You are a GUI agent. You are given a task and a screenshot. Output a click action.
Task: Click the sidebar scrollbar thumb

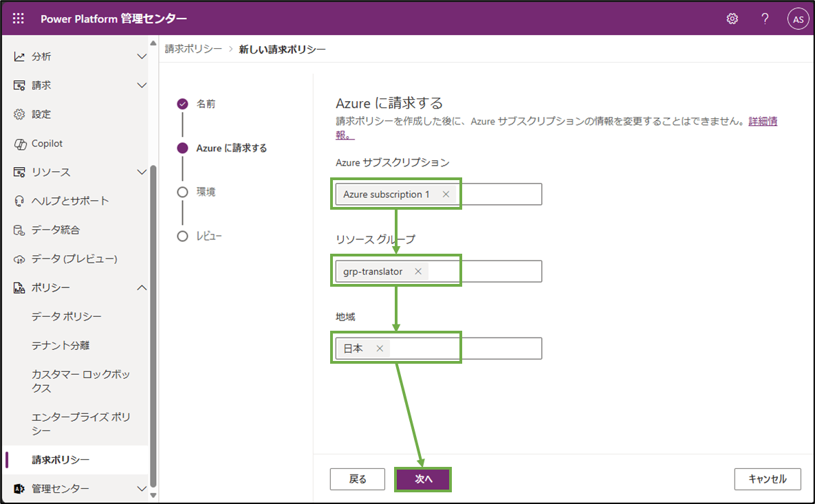click(153, 327)
